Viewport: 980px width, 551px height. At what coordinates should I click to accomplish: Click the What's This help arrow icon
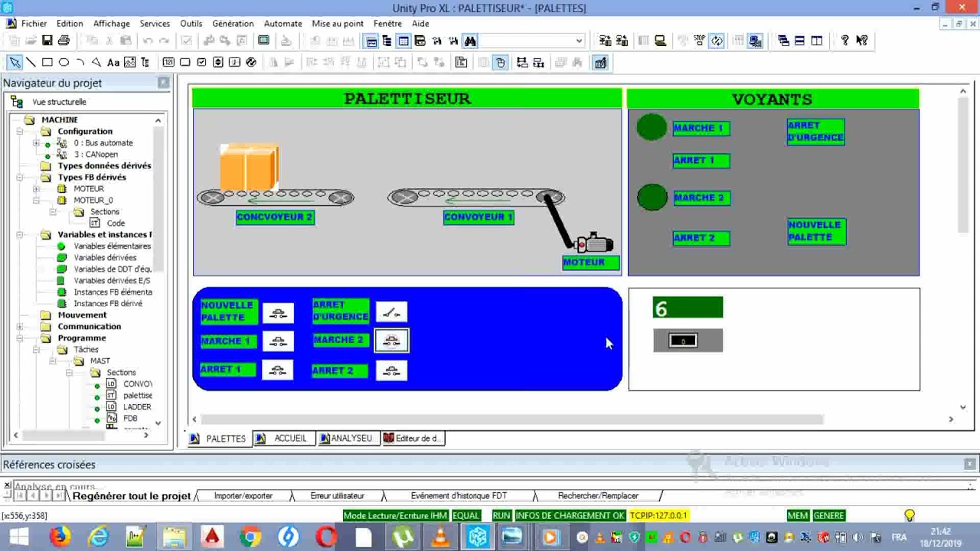(862, 41)
